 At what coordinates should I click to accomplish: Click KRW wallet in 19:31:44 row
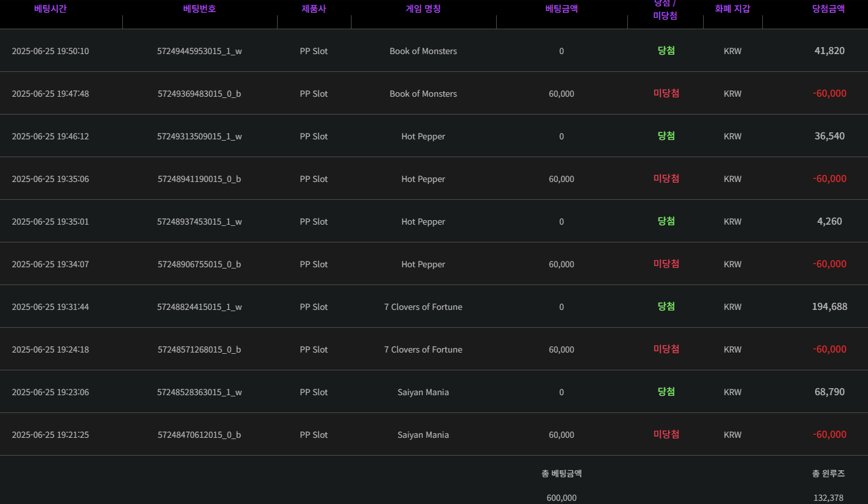733,307
